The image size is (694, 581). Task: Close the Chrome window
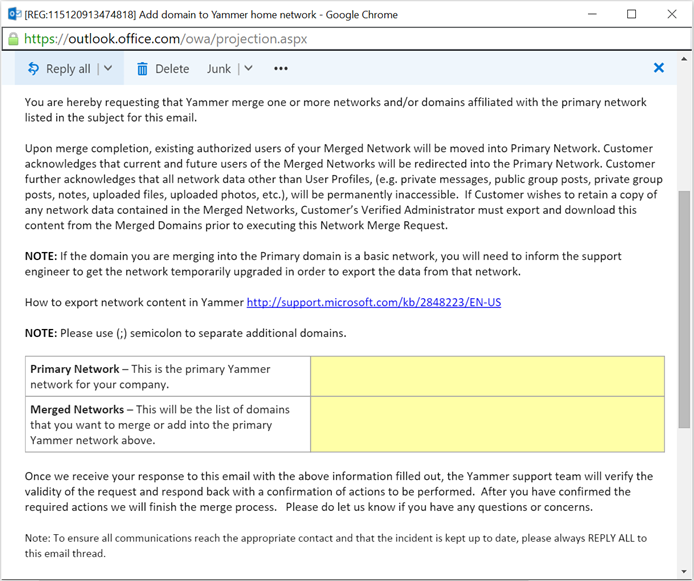click(x=672, y=14)
